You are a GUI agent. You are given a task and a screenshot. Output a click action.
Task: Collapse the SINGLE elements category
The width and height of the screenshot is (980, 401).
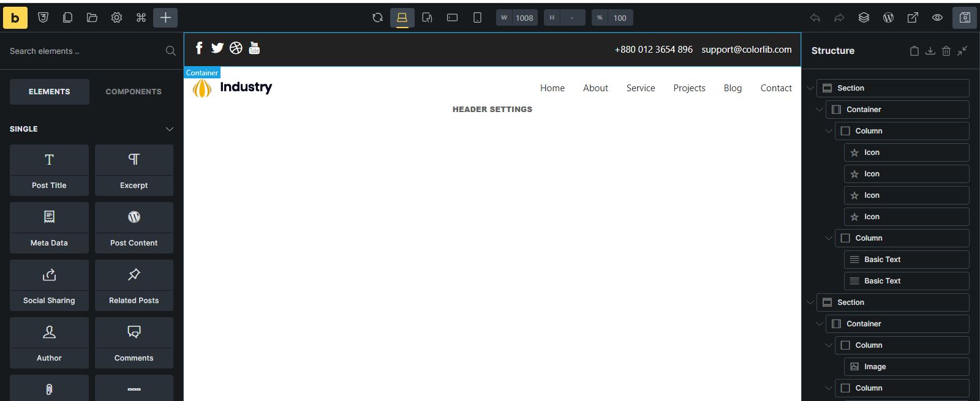pos(170,129)
